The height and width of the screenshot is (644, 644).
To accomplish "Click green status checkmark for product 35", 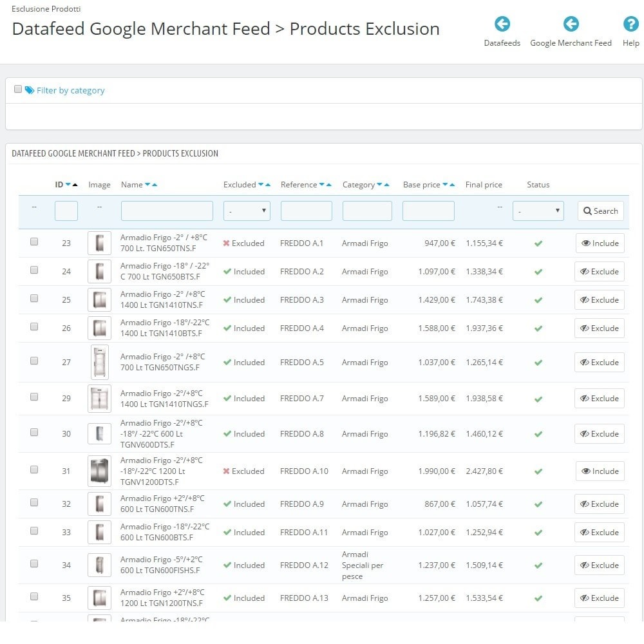I will 538,598.
